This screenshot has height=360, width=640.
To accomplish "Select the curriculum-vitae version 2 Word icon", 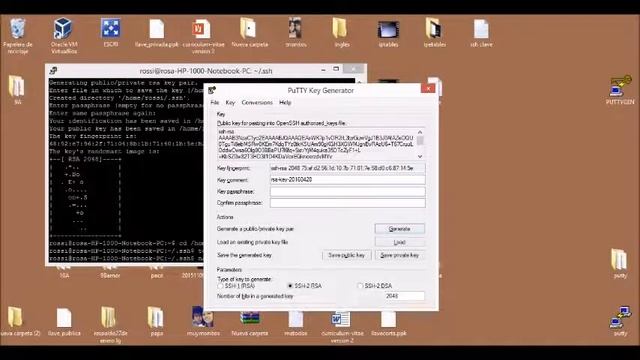I will point(340,318).
